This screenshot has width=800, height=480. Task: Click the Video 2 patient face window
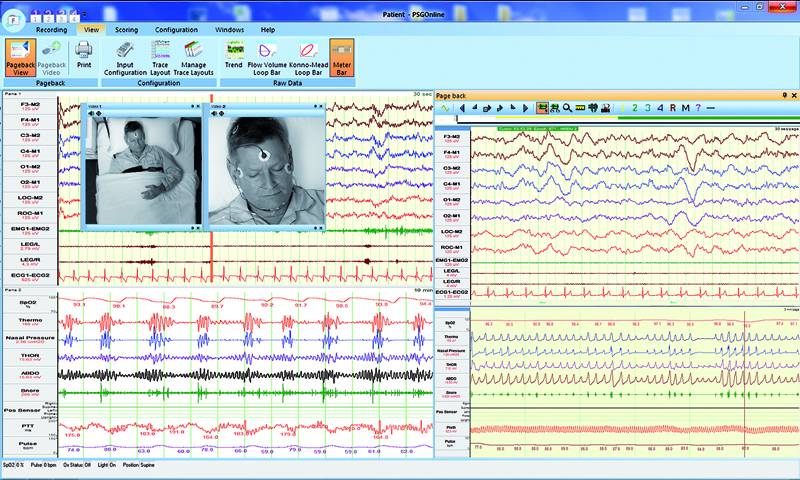tap(266, 170)
